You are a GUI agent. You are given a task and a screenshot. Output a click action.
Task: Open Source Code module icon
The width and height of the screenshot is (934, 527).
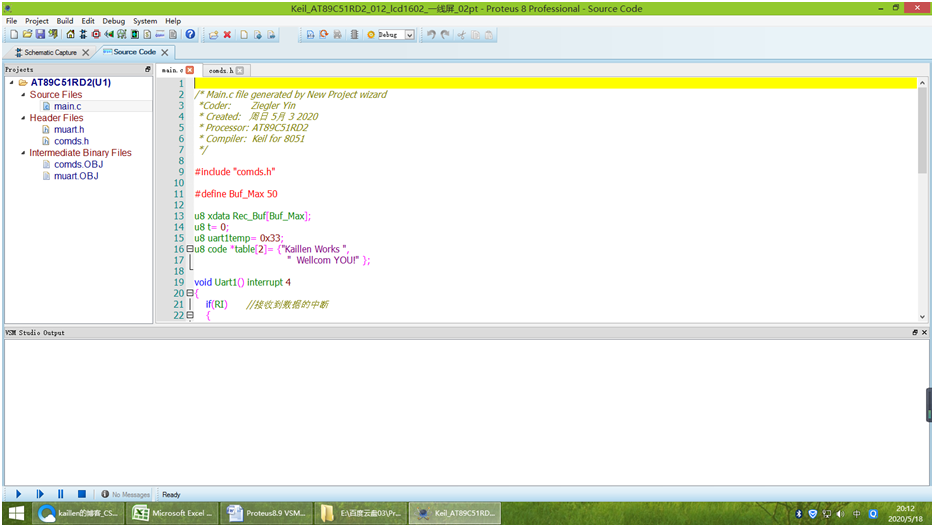(160, 35)
